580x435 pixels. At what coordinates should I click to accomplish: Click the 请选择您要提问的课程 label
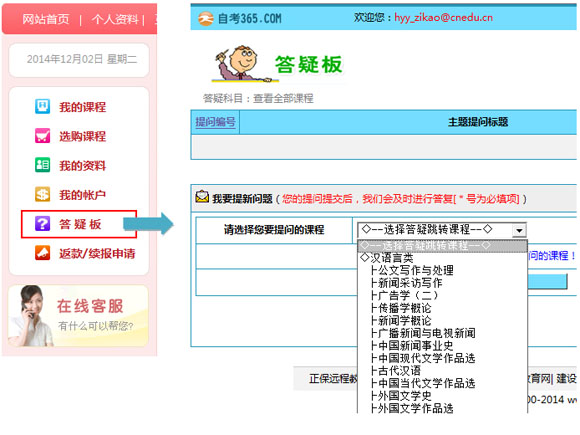[x=274, y=230]
